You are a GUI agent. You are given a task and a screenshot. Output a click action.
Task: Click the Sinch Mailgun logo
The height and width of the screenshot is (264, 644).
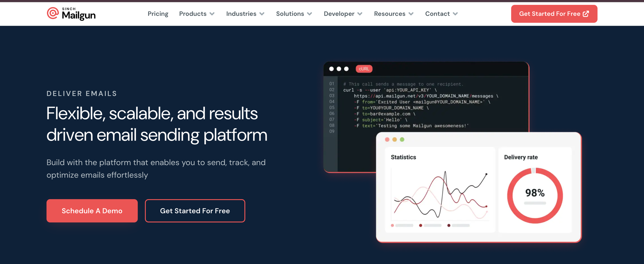[x=71, y=14]
